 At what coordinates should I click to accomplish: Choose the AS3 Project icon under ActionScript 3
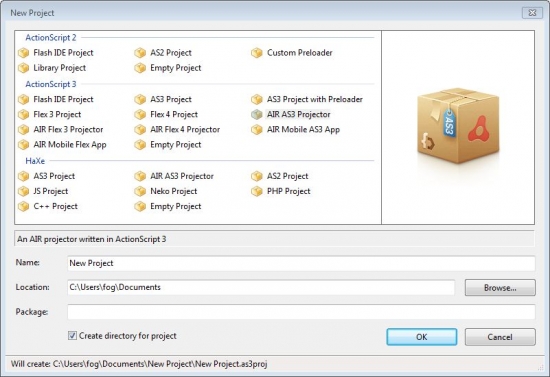140,100
